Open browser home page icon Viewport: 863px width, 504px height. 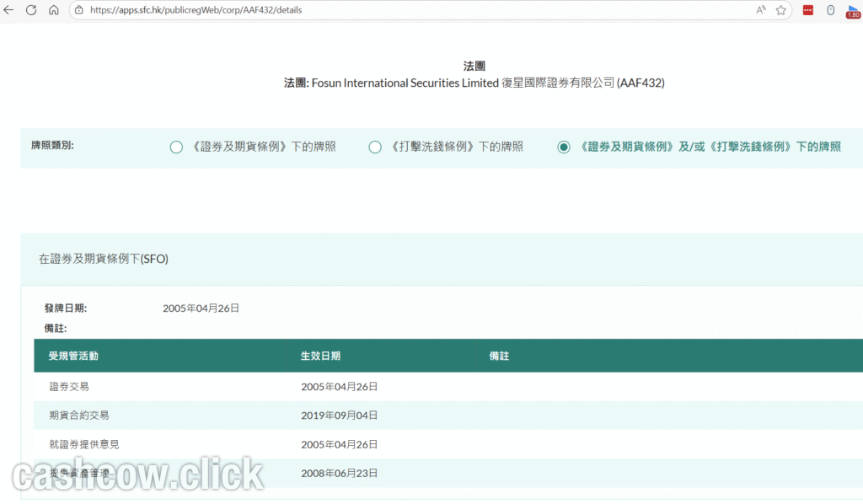tap(53, 10)
